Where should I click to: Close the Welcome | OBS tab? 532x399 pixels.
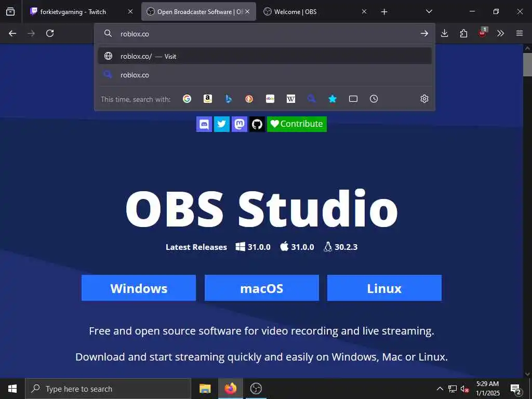click(x=364, y=12)
